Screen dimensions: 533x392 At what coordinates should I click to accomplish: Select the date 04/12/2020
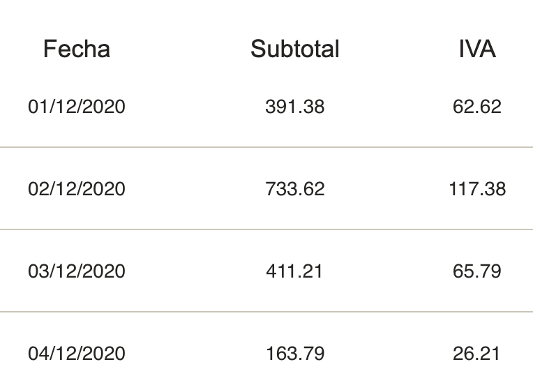pyautogui.click(x=77, y=353)
